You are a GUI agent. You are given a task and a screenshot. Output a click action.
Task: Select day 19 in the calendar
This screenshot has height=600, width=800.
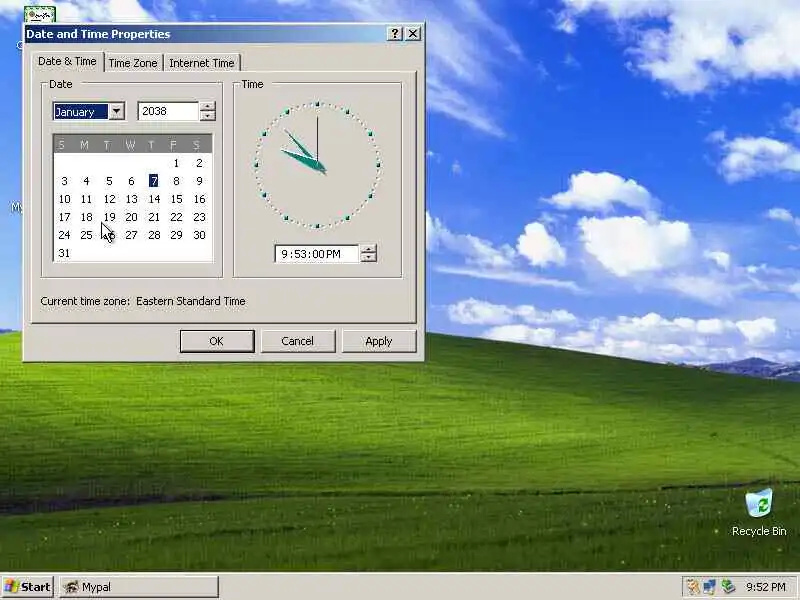[109, 217]
